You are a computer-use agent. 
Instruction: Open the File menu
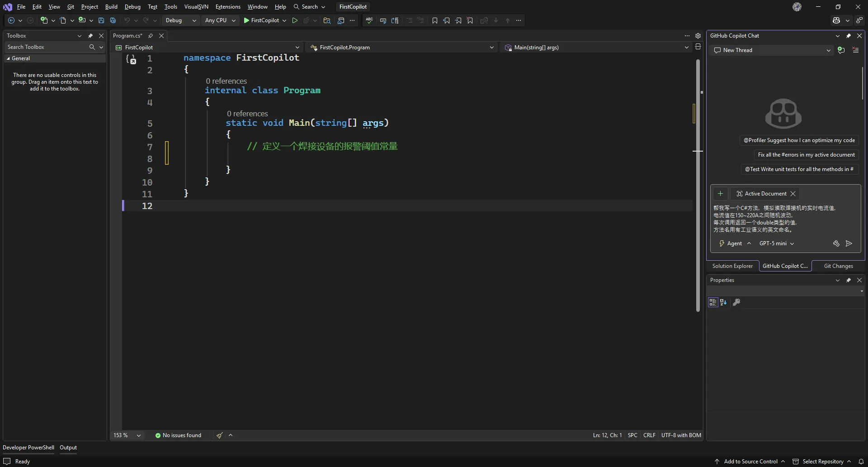click(21, 7)
